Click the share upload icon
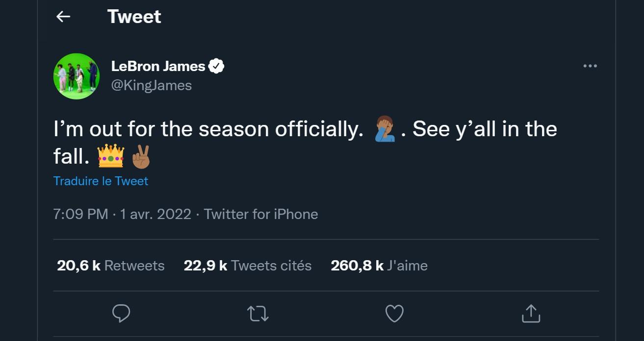Image resolution: width=644 pixels, height=341 pixels. coord(531,314)
